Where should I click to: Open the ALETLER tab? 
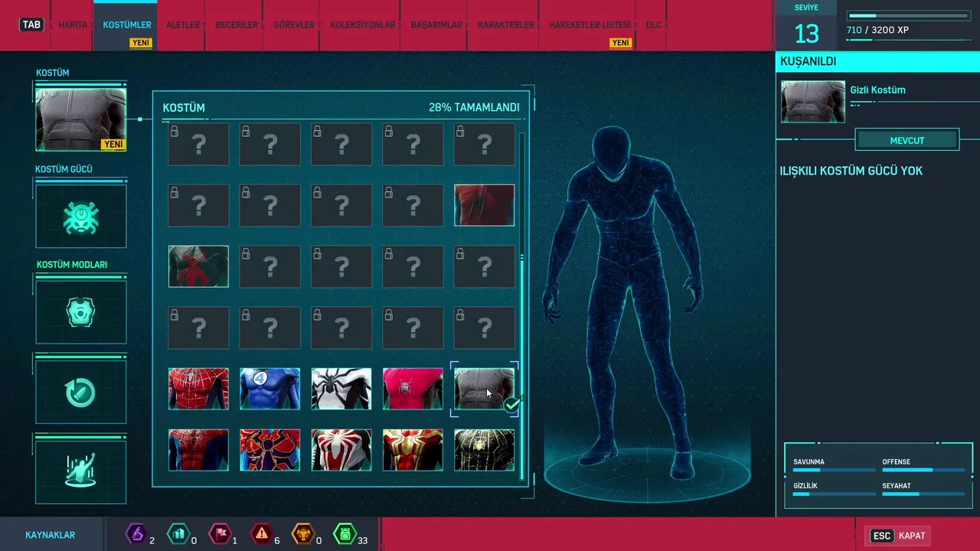click(183, 25)
